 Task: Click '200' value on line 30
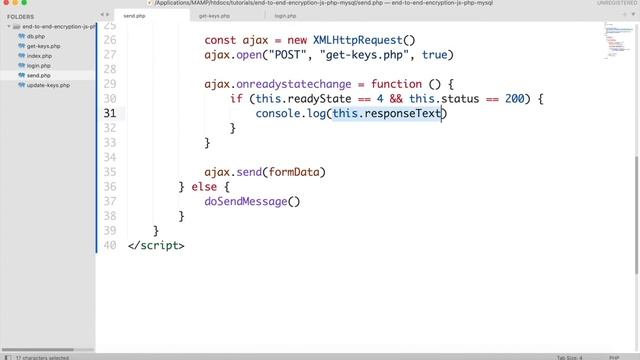(x=514, y=99)
